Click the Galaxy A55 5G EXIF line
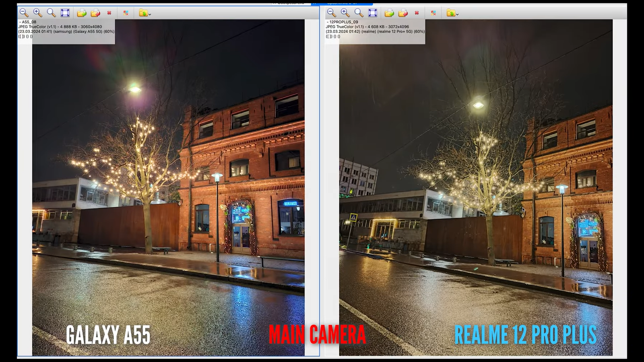This screenshot has height=362, width=644. point(66,31)
